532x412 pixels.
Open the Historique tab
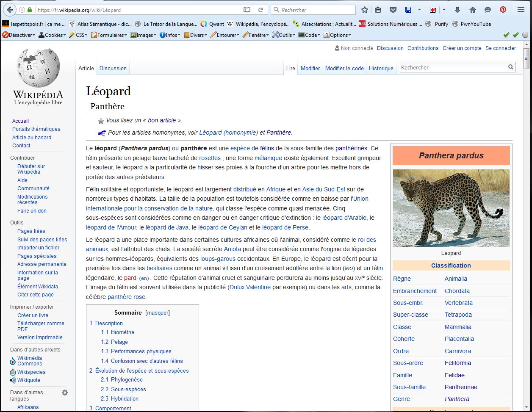coord(381,68)
